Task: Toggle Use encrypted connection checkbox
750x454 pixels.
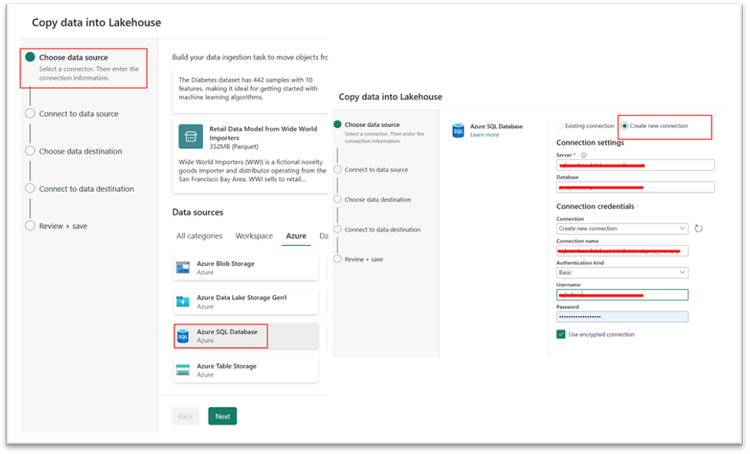Action: 561,334
